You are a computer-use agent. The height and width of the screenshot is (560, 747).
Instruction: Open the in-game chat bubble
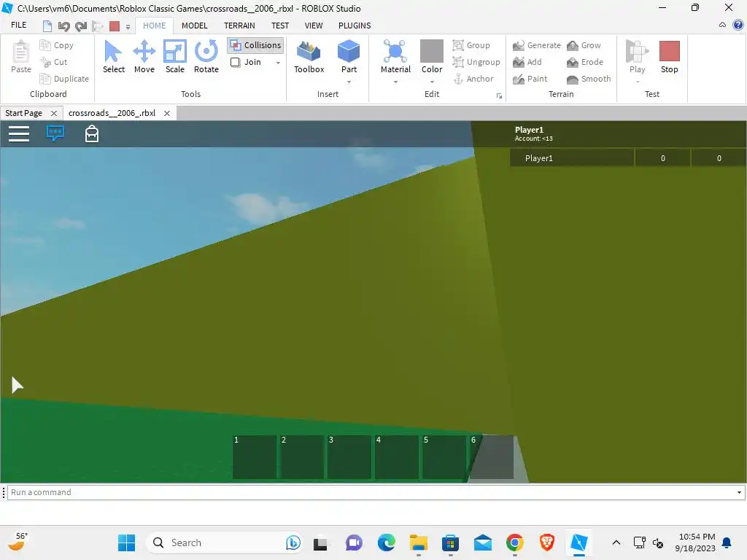pyautogui.click(x=55, y=133)
